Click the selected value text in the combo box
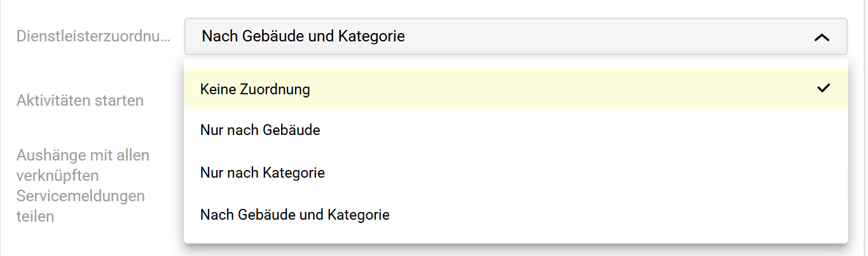The image size is (868, 256). point(303,36)
